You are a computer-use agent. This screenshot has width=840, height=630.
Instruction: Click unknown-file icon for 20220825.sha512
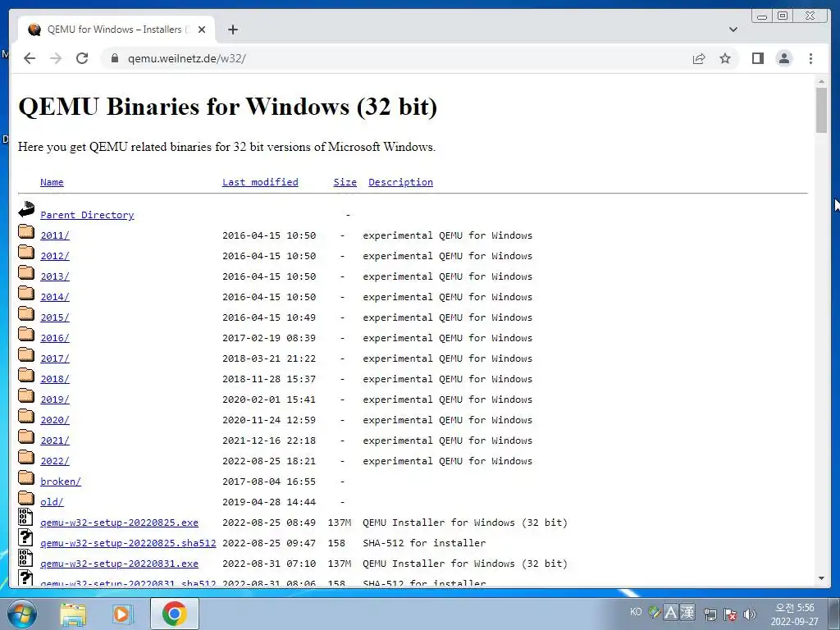pos(25,536)
